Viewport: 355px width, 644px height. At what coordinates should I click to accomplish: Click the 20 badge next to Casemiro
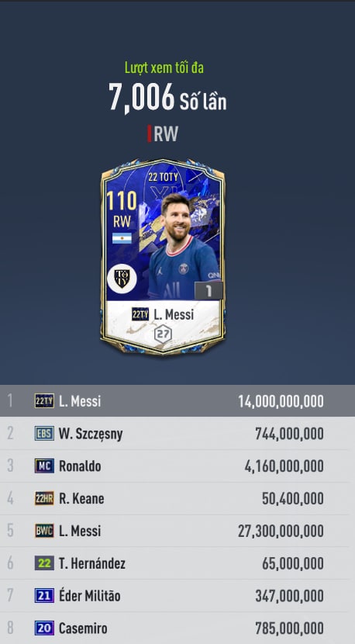coord(44,628)
